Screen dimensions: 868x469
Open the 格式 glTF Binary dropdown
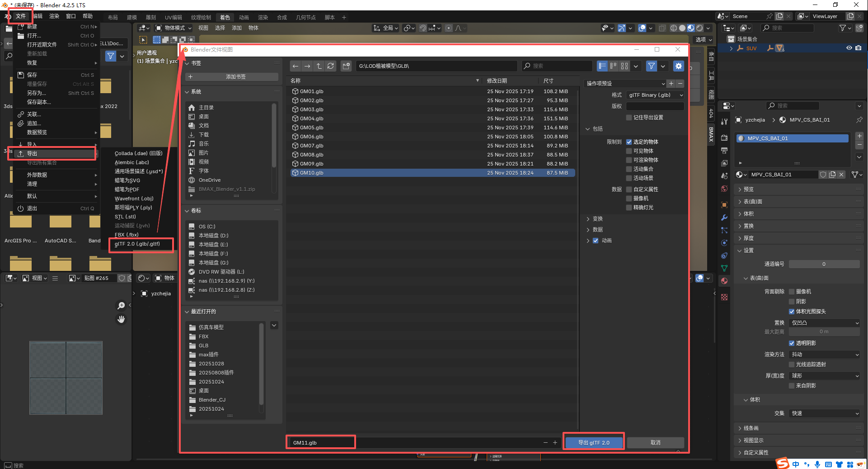(x=655, y=95)
